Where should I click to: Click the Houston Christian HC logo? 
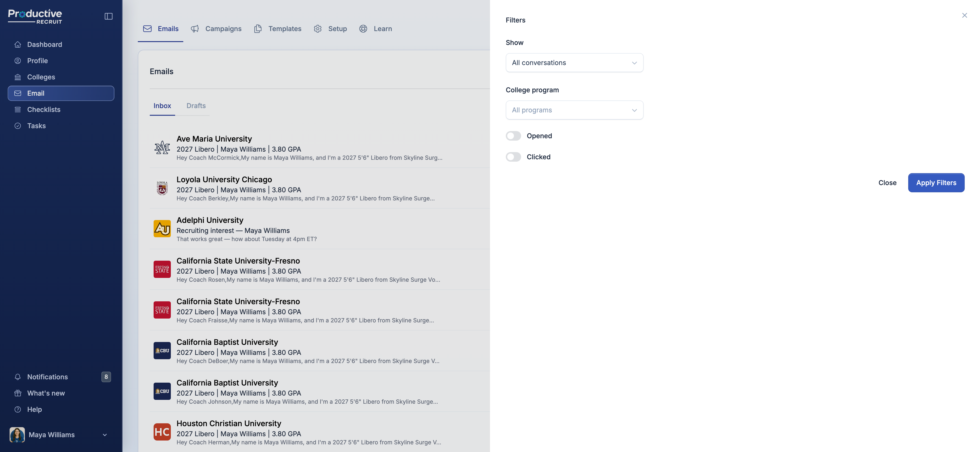pyautogui.click(x=162, y=432)
